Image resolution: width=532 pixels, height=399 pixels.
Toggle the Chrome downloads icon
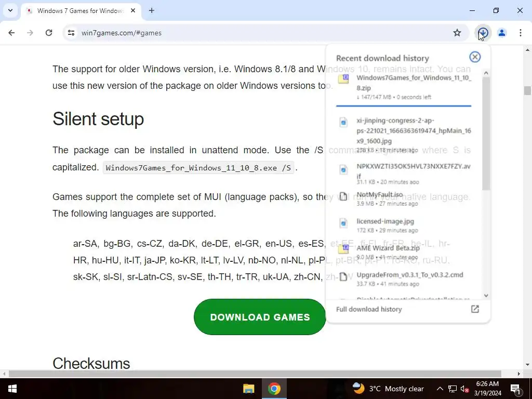(x=483, y=33)
